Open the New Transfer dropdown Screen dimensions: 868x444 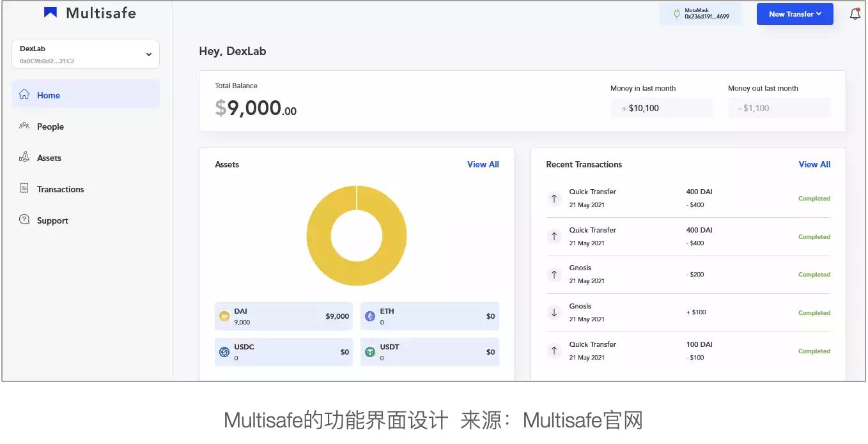click(x=795, y=14)
